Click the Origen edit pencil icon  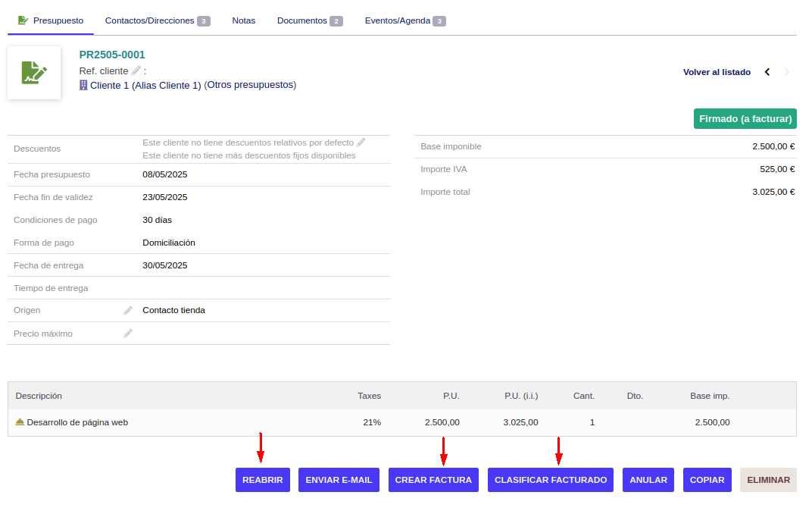click(128, 310)
